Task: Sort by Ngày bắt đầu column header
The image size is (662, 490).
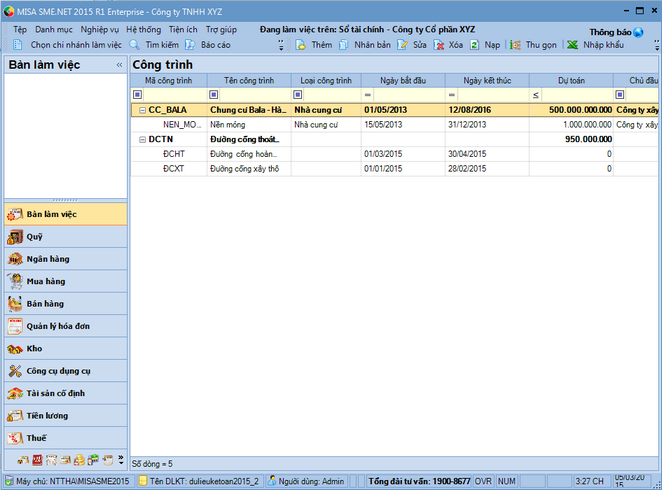Action: pyautogui.click(x=403, y=81)
